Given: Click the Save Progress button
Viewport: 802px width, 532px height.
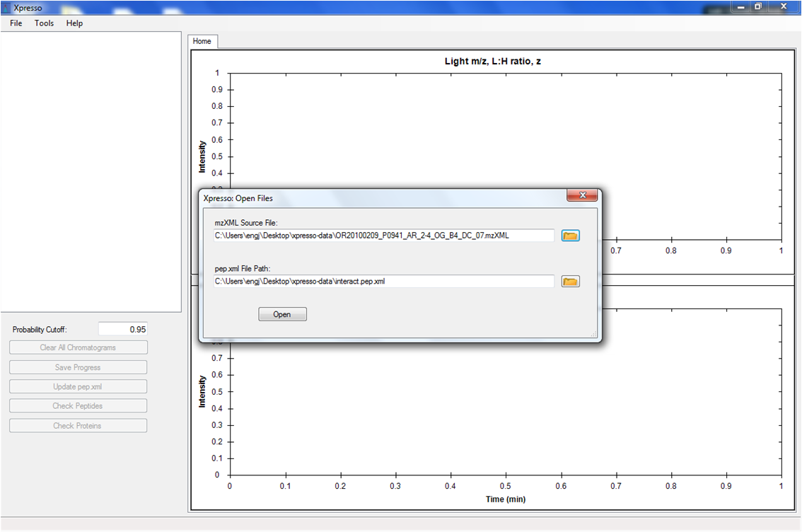Looking at the screenshot, I should pos(78,367).
